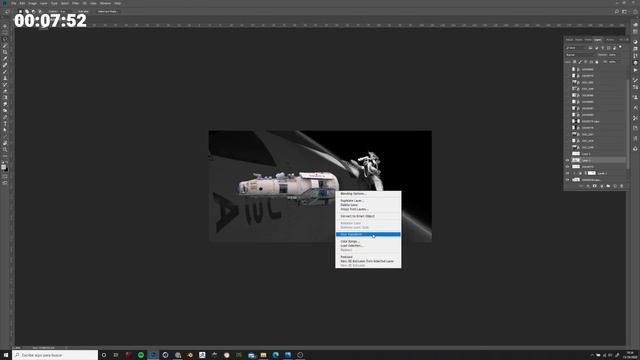Select the Zoom tool
The image size is (640, 360).
[x=5, y=150]
